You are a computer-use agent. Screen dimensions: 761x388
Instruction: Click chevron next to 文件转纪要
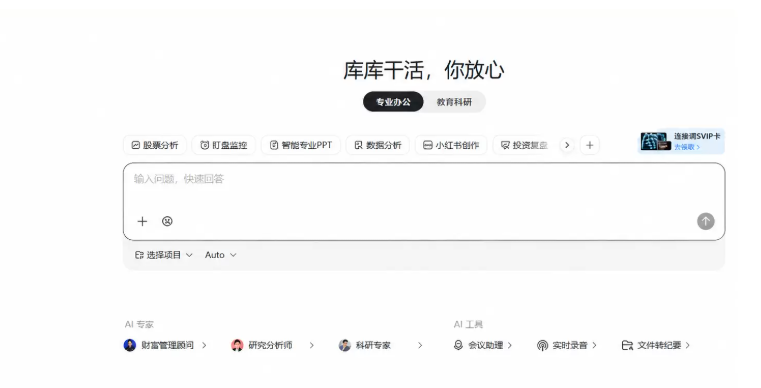[687, 345]
